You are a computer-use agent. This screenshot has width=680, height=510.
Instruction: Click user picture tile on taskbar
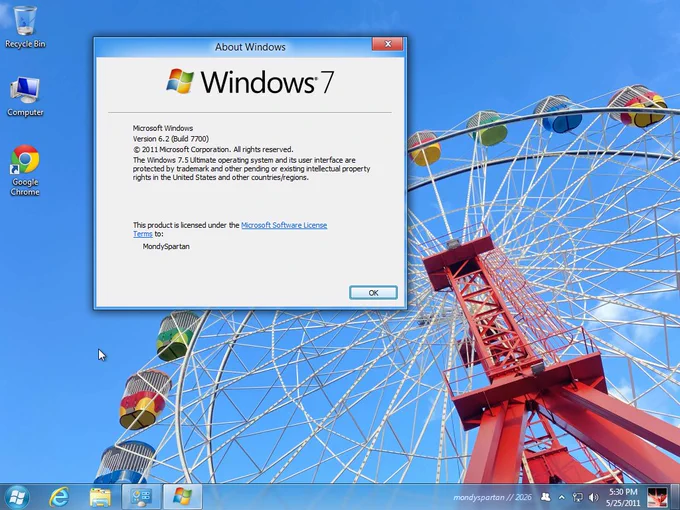point(657,497)
